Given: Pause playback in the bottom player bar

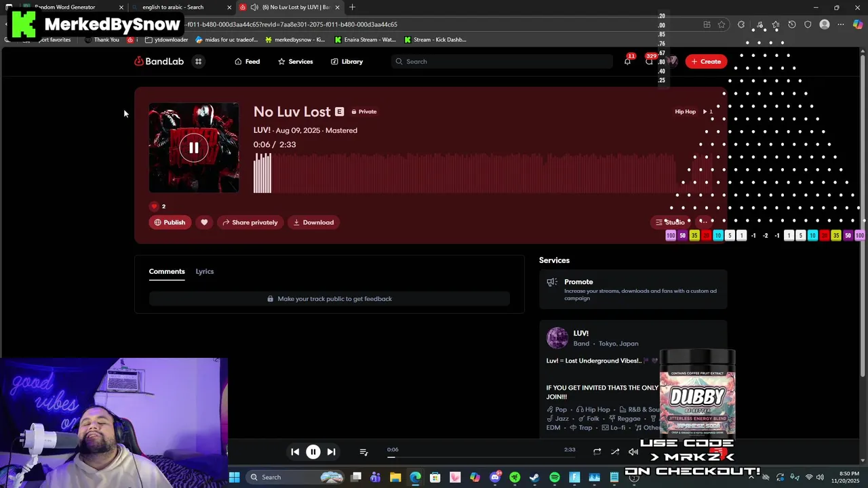Looking at the screenshot, I should coord(313,451).
